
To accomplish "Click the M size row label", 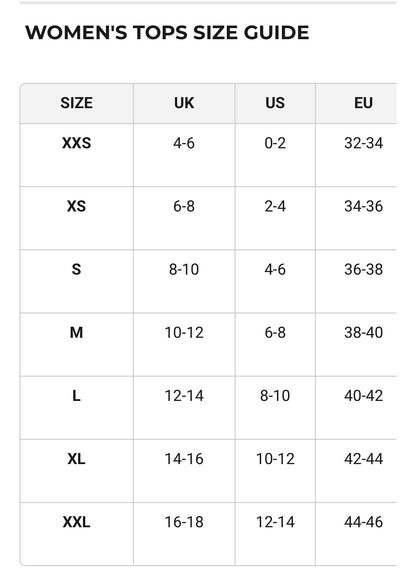I will click(x=76, y=333).
